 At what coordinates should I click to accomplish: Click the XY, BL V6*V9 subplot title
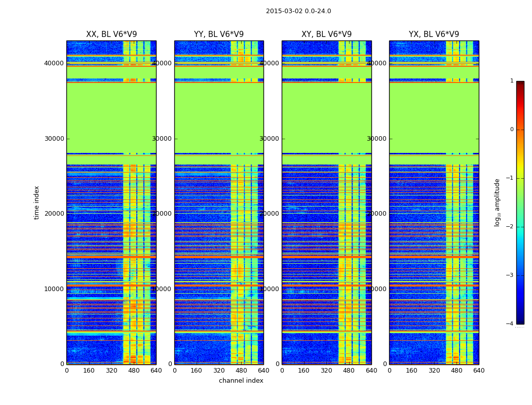coord(326,34)
